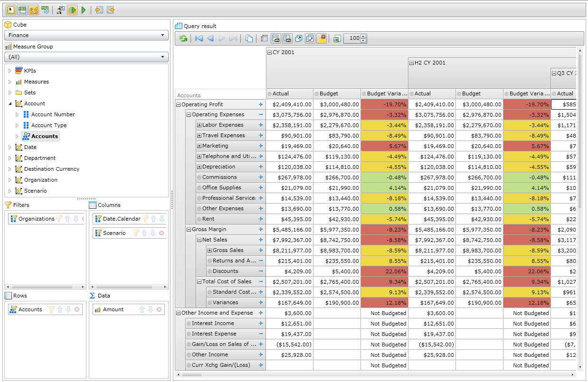Select the Account Number tree item
588x382 pixels.
click(x=53, y=114)
